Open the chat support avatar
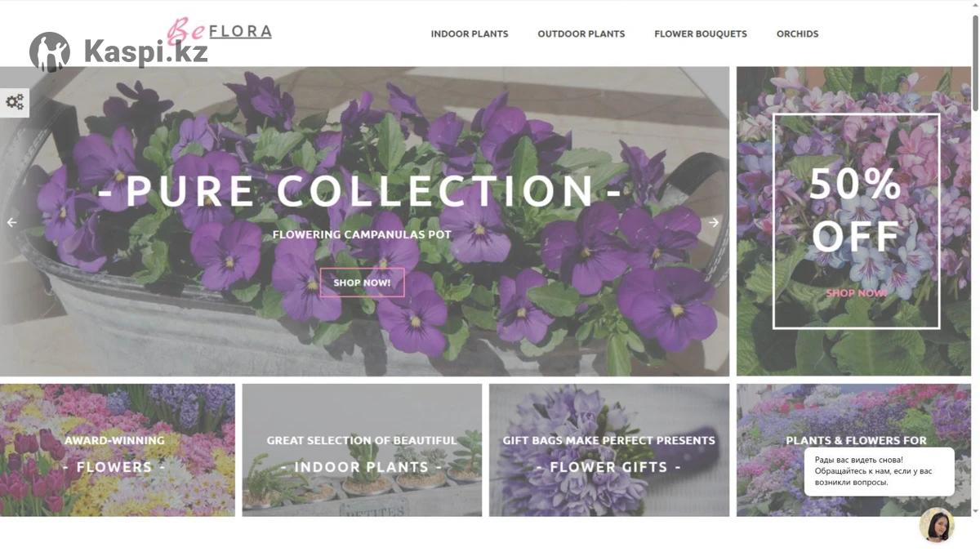Screen dimensions: 980x552 (937, 525)
